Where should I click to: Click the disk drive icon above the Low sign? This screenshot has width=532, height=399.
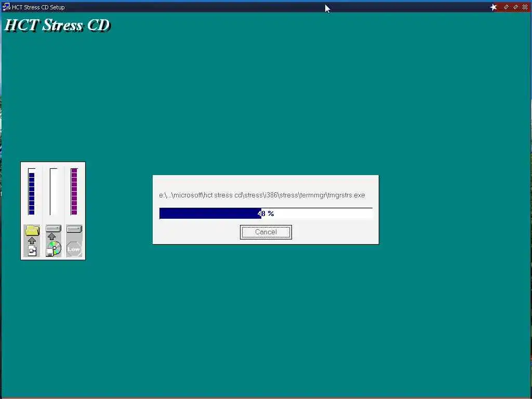(x=74, y=229)
